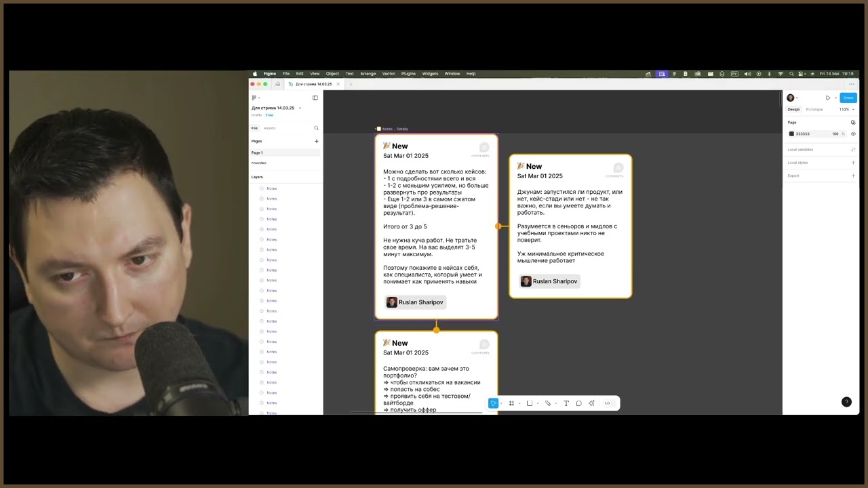Open Figma main menu icon in left panel

(254, 98)
